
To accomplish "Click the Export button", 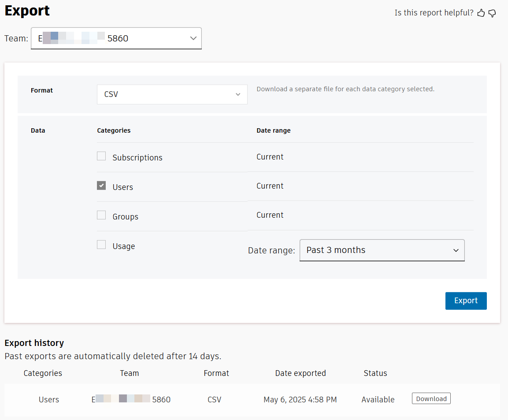I will click(466, 301).
